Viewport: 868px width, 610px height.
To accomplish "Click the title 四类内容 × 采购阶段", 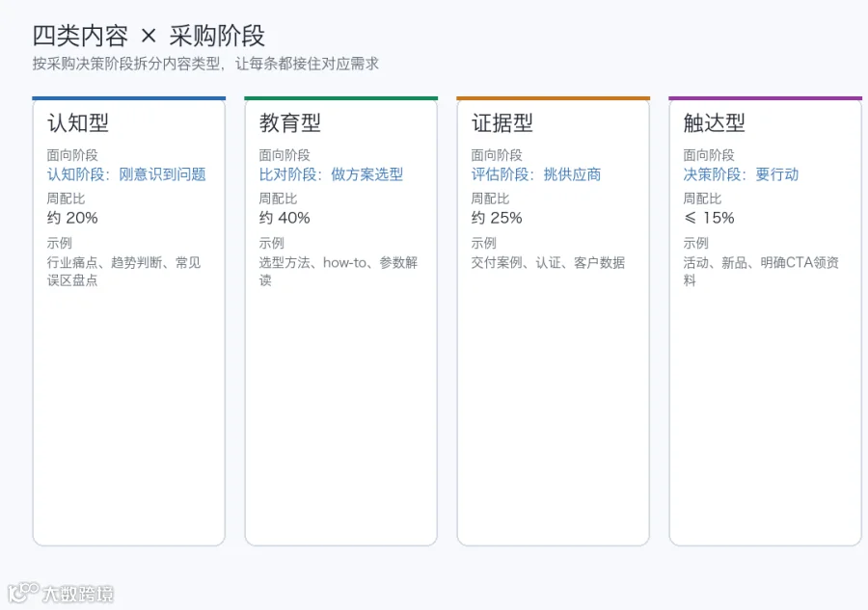I will [149, 36].
